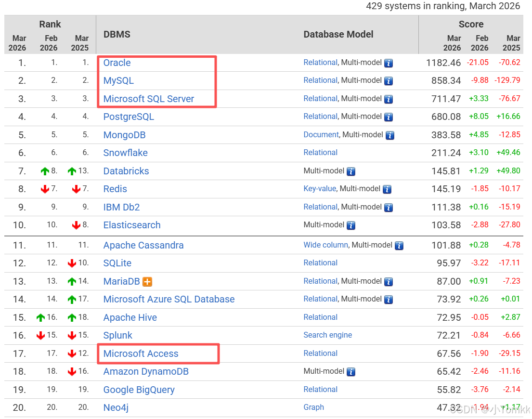Image resolution: width=532 pixels, height=419 pixels.
Task: Click the DBMS column header
Action: pos(117,35)
